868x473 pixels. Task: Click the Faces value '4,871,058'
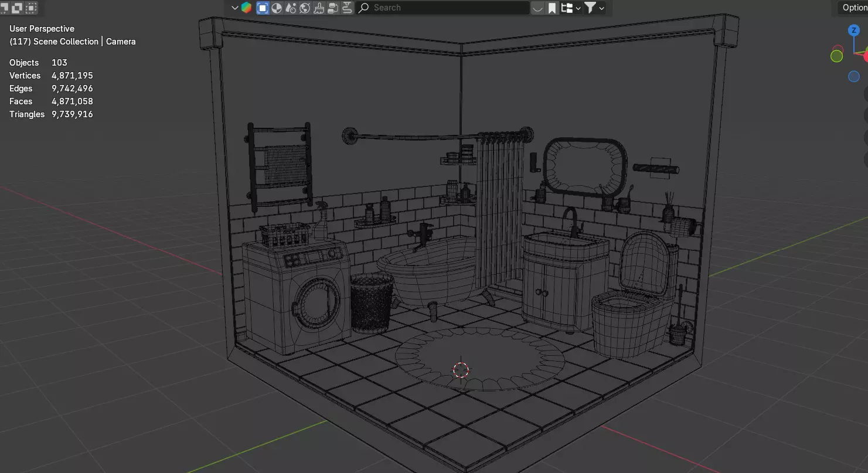tap(72, 101)
